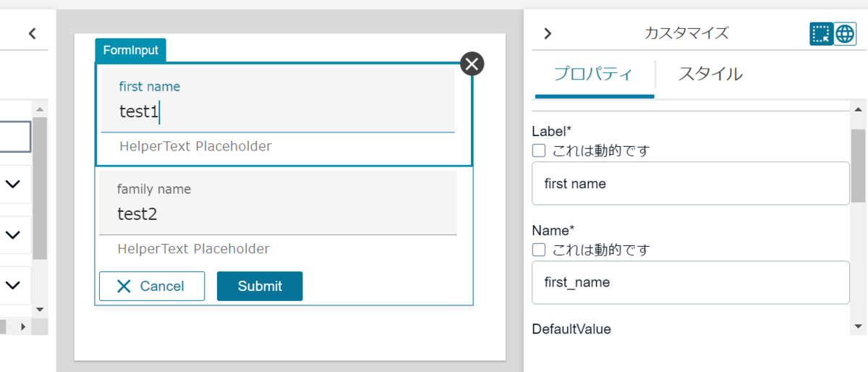Collapse the left panel with the chevron

tap(33, 33)
